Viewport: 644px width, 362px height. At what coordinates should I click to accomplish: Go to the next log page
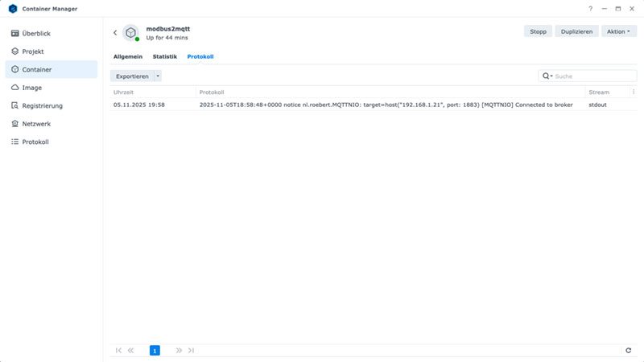click(x=179, y=351)
